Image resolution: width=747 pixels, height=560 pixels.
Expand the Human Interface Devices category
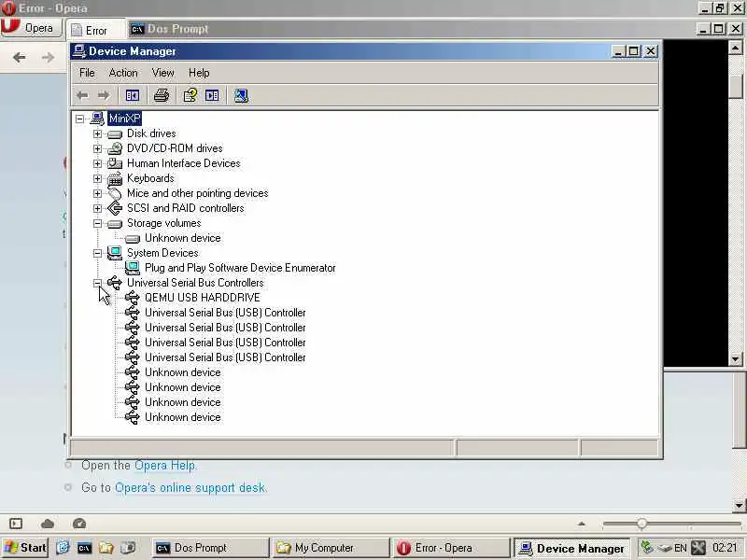tap(98, 163)
